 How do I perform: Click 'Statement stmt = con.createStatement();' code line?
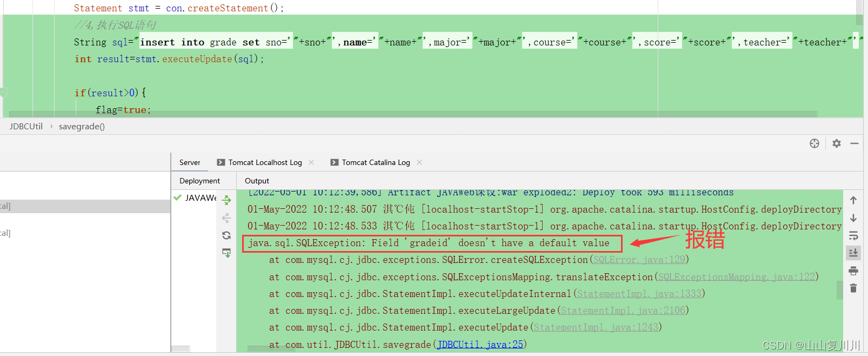(179, 8)
